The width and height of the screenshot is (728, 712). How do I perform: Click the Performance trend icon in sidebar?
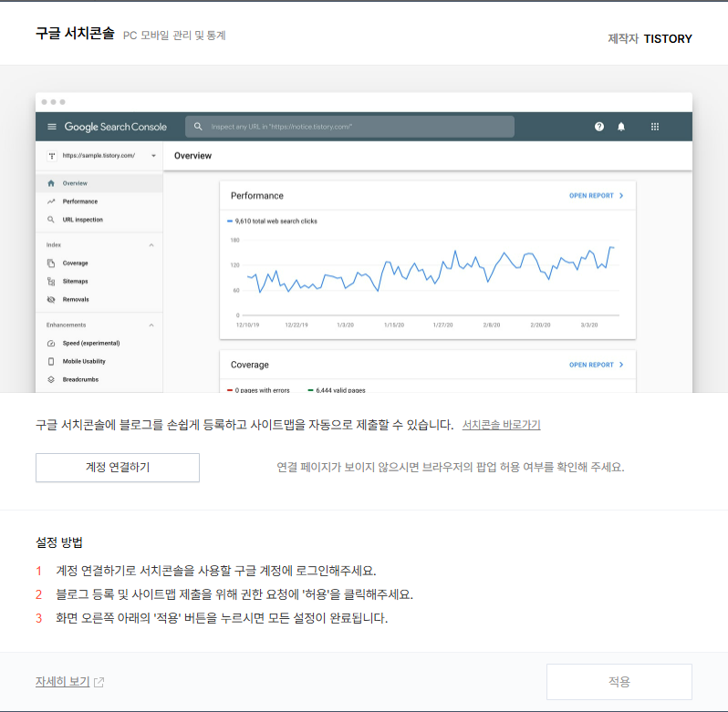51,201
